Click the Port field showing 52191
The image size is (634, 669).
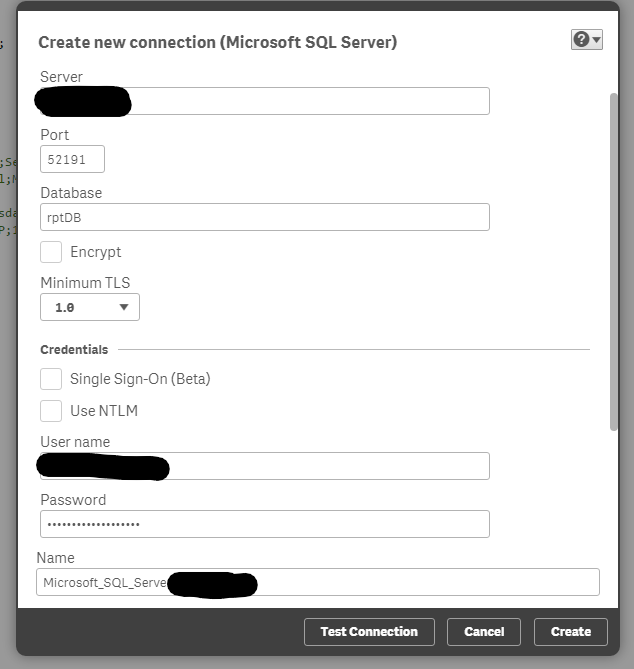tap(72, 159)
